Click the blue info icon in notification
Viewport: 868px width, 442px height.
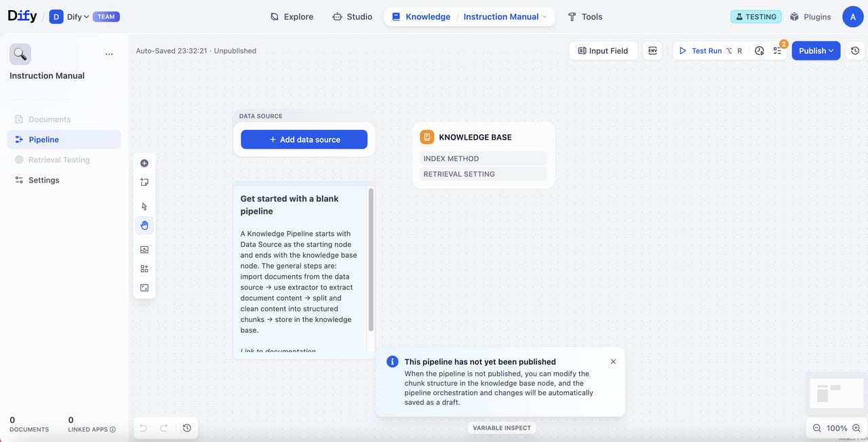393,362
